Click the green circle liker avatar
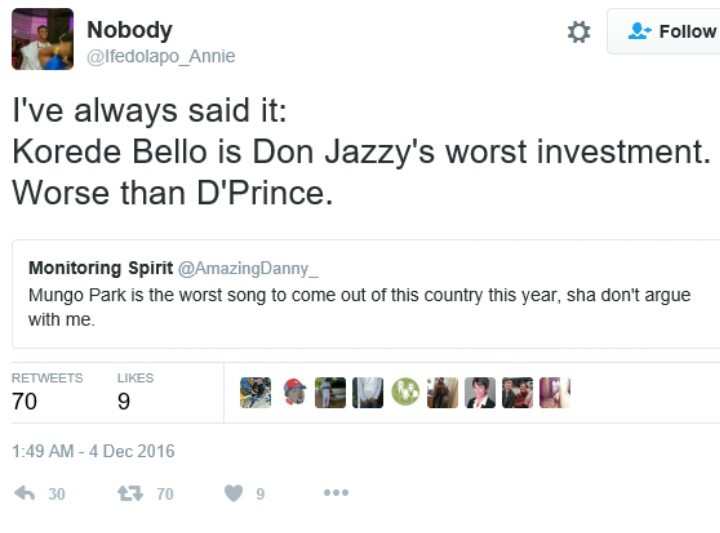The image size is (720, 533). [405, 393]
